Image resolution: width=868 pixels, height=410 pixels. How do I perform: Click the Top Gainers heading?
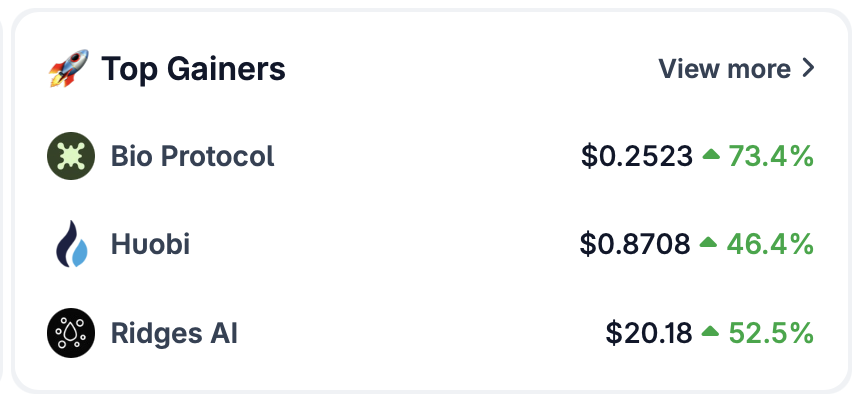click(193, 69)
